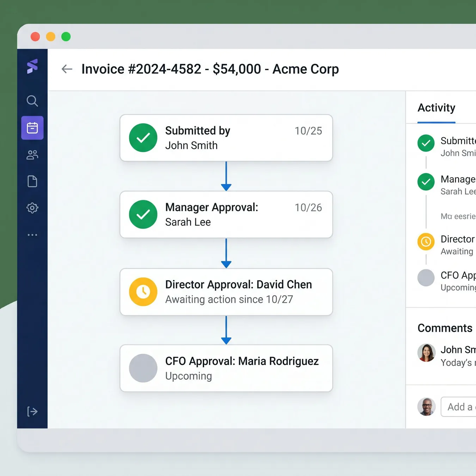Viewport: 476px width, 476px height.
Task: Select the Director Approval: David Chen text
Action: pyautogui.click(x=238, y=285)
